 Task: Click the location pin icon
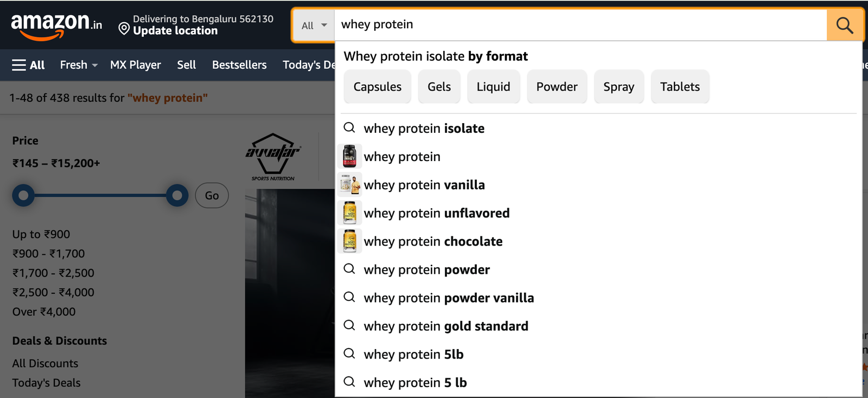[x=124, y=28]
